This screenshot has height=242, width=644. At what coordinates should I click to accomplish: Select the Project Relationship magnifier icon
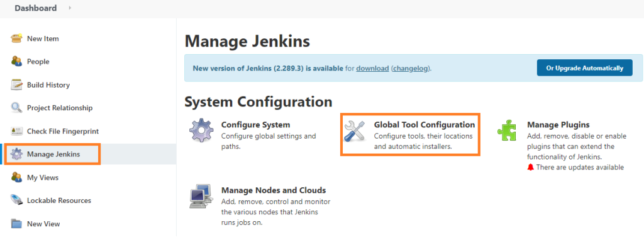[x=16, y=108]
